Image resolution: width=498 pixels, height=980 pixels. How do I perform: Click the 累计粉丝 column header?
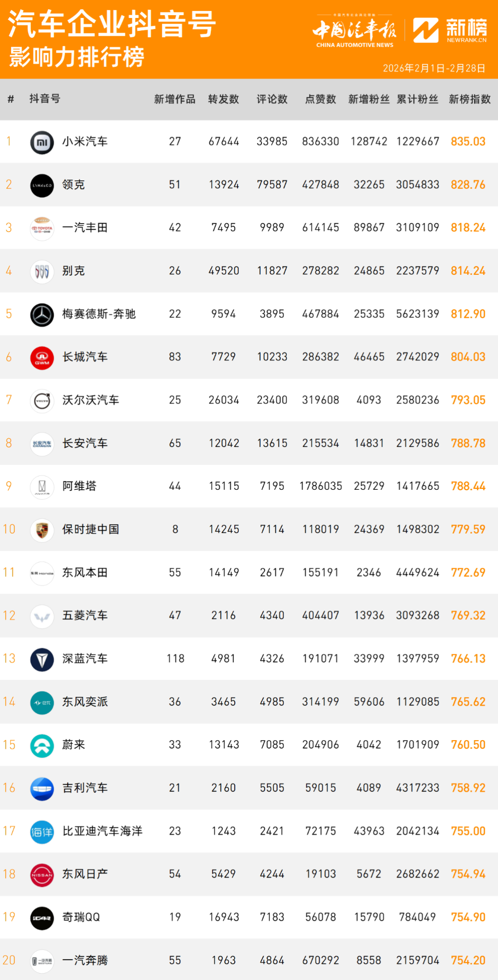(417, 99)
